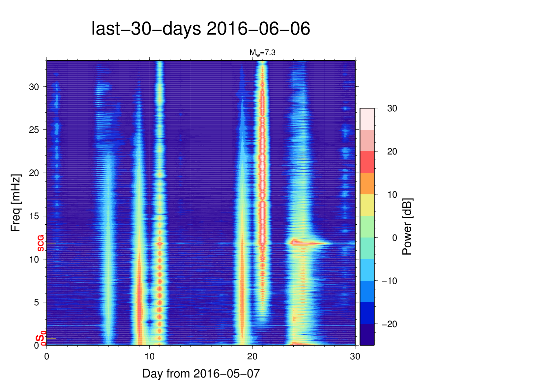Click the 15 mHz frequency tick label
Image resolution: width=555 pixels, height=392 pixels.
point(34,216)
